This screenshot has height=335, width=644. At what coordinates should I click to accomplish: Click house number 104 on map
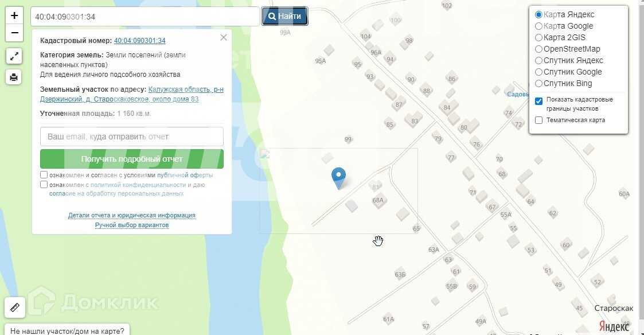click(365, 36)
